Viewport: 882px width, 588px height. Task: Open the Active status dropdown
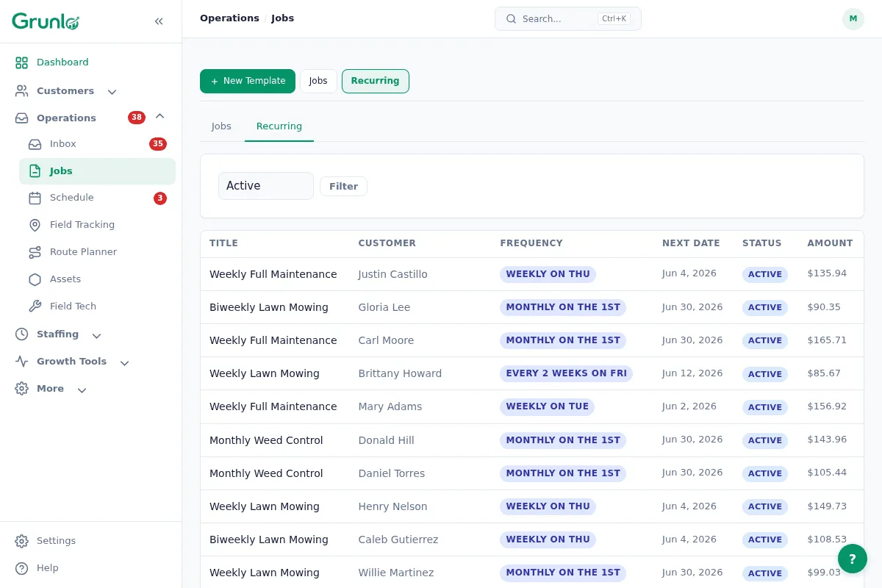[x=266, y=186]
